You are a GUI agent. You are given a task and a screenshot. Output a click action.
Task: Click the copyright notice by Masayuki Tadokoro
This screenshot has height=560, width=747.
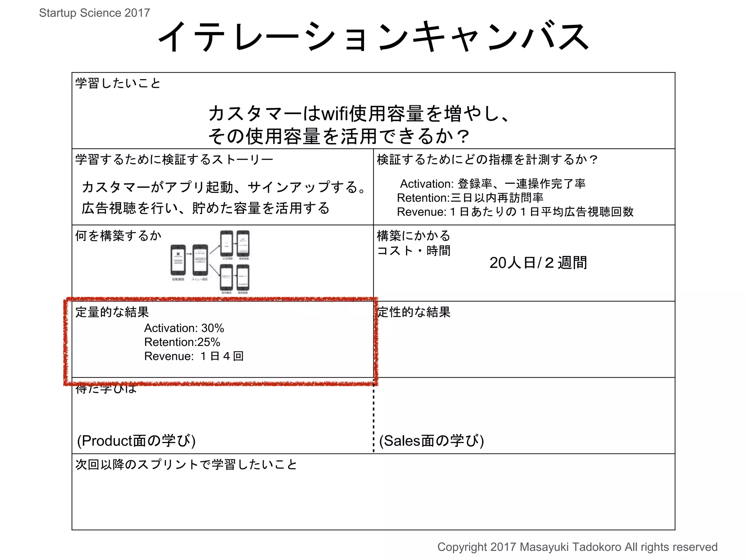coord(577,547)
